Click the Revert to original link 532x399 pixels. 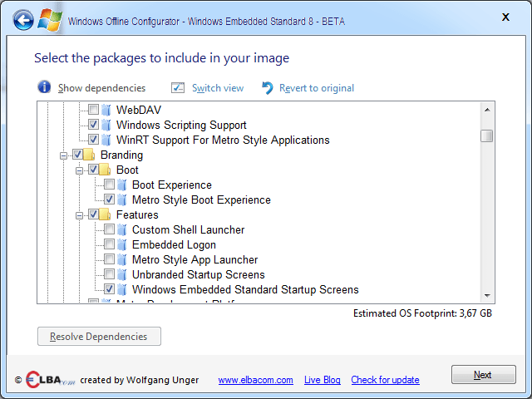[x=317, y=88]
